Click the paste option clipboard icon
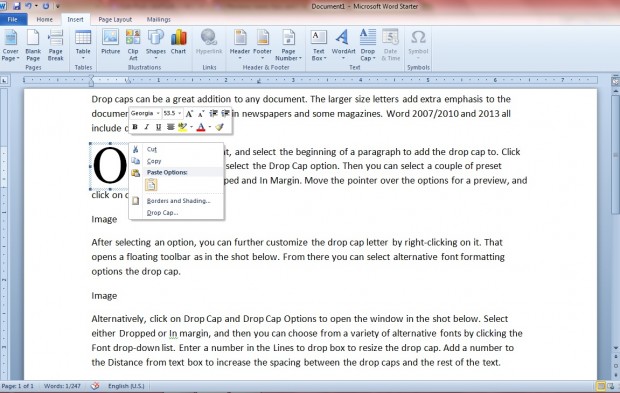This screenshot has height=393, width=620. (151, 185)
